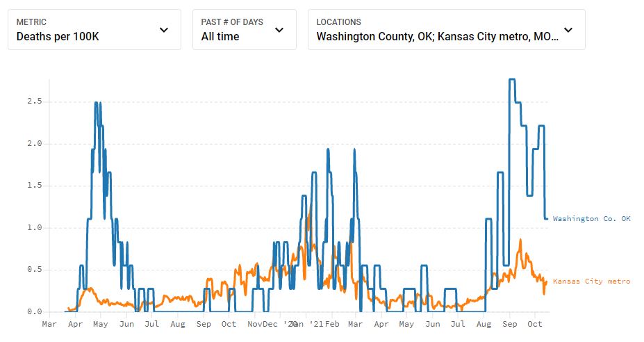Image resolution: width=644 pixels, height=342 pixels.
Task: Expand the Past # of Days selector
Action: pyautogui.click(x=244, y=30)
